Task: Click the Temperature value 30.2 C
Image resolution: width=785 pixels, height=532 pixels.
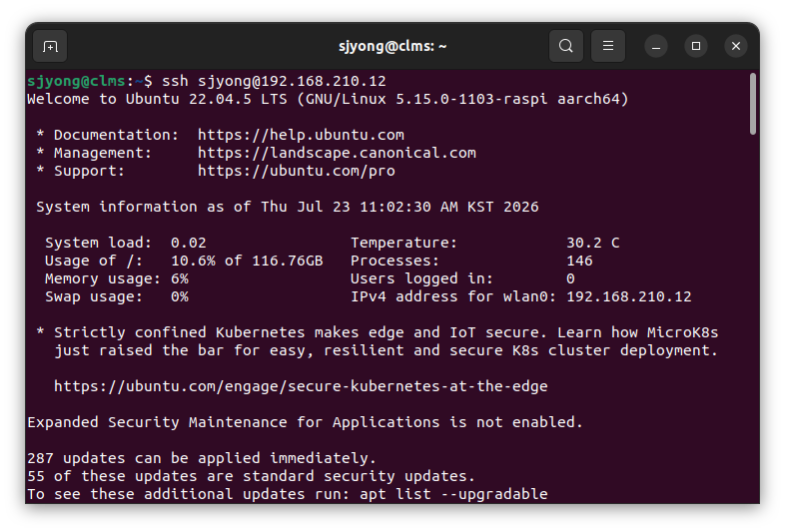Action: click(x=593, y=243)
